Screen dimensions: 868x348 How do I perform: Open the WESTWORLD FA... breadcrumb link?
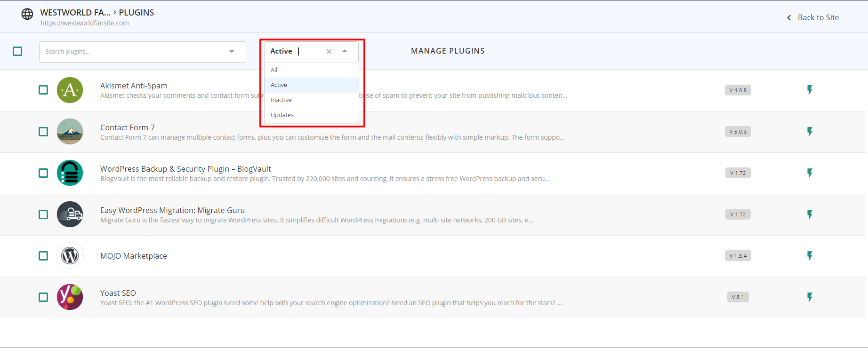(x=75, y=13)
